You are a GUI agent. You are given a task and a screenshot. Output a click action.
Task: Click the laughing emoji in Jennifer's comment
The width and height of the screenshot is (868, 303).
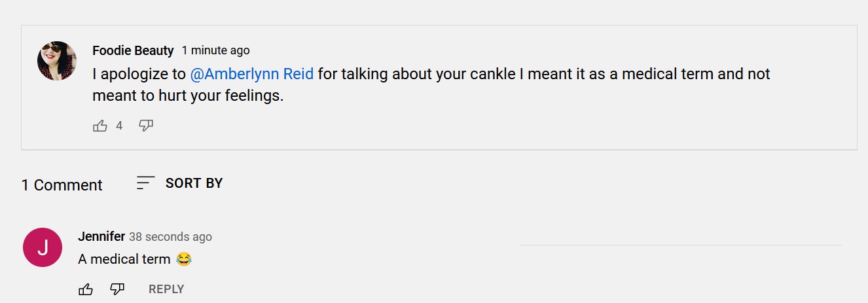[x=184, y=259]
